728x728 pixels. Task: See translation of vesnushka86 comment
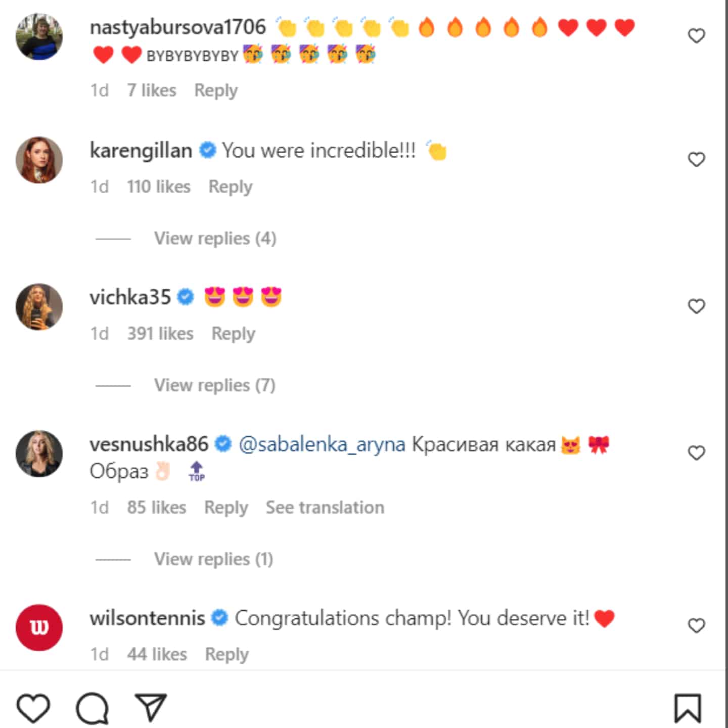point(325,507)
